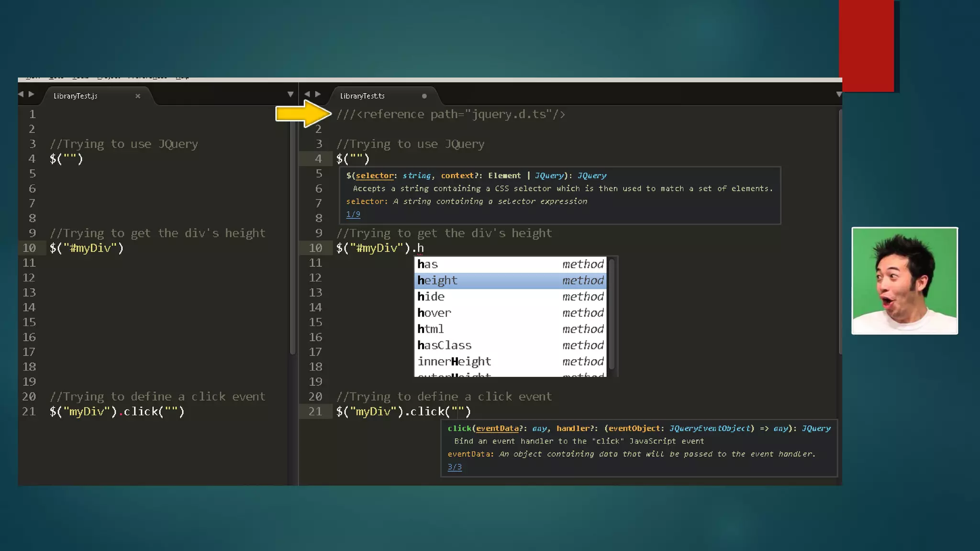This screenshot has width=980, height=551.
Task: Open left pane's tab list dropdown arrow
Action: click(x=290, y=94)
